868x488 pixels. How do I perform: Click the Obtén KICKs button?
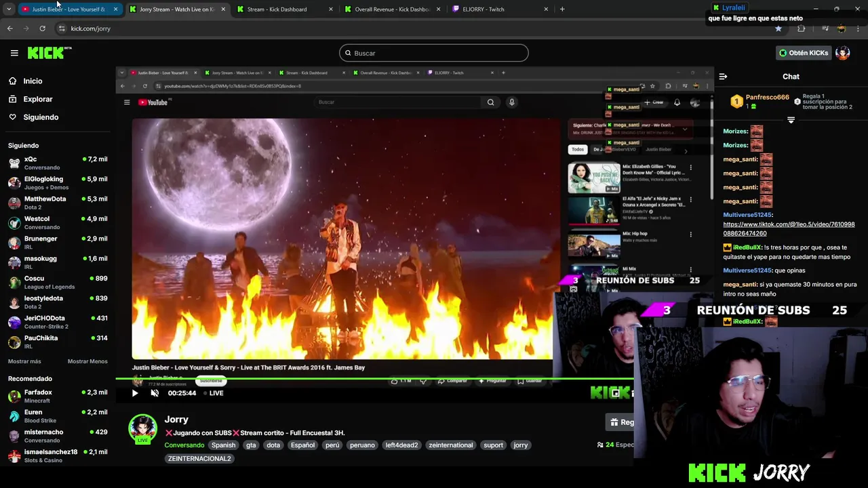(803, 53)
